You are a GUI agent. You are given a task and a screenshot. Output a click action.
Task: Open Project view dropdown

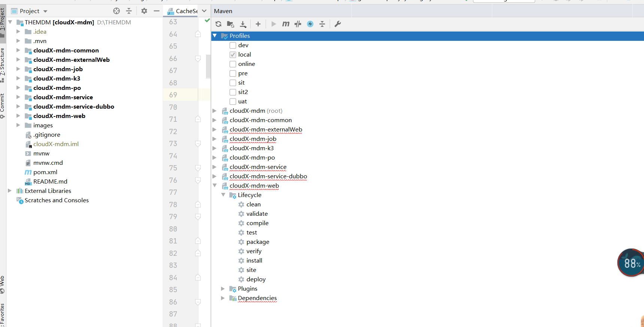(x=45, y=11)
